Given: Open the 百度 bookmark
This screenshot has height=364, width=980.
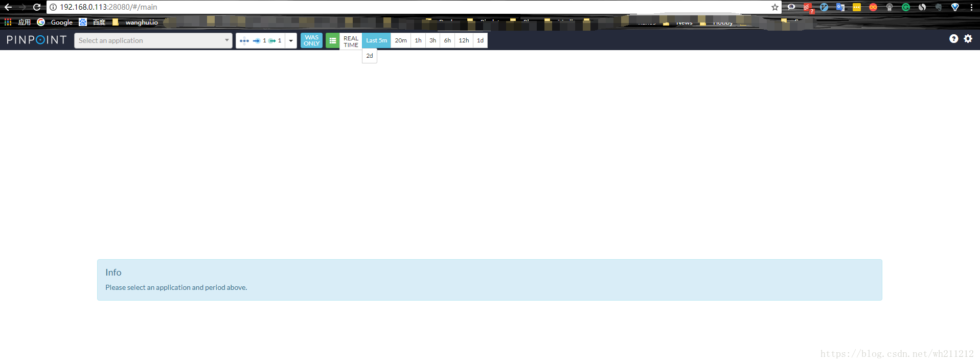Looking at the screenshot, I should 93,22.
